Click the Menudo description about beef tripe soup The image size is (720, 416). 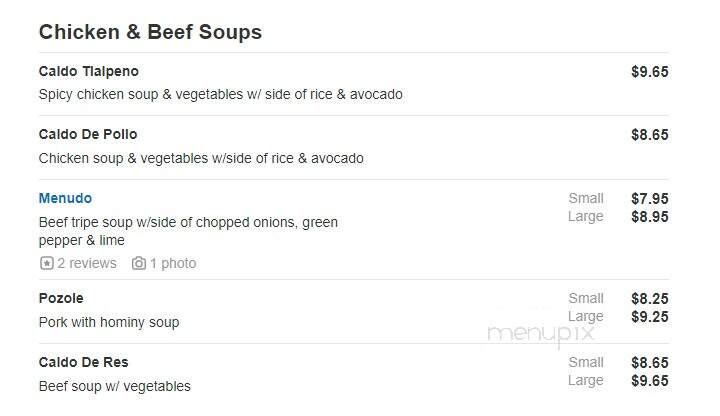188,231
